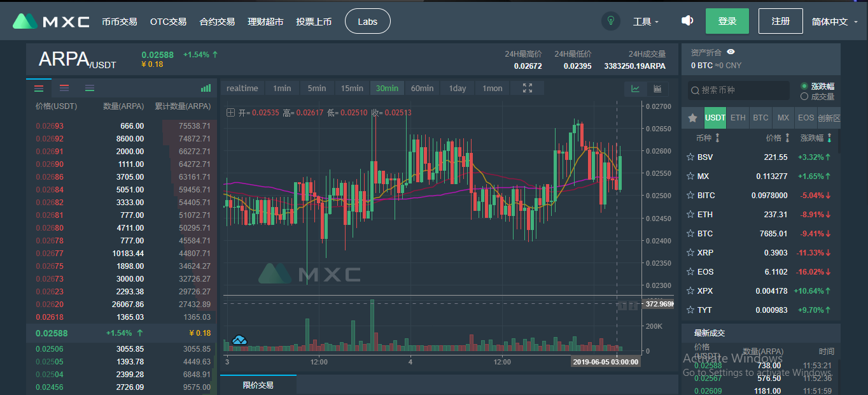Open OTC交易 menu

[x=168, y=22]
